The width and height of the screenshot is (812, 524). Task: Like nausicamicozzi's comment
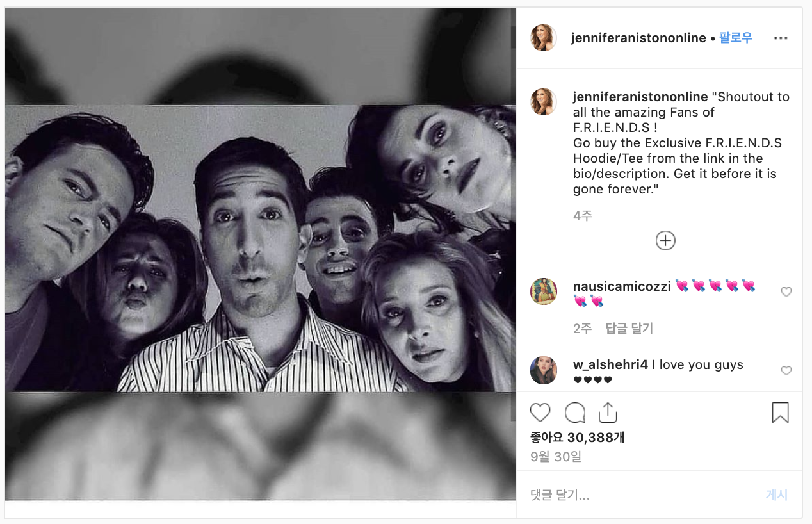point(786,292)
